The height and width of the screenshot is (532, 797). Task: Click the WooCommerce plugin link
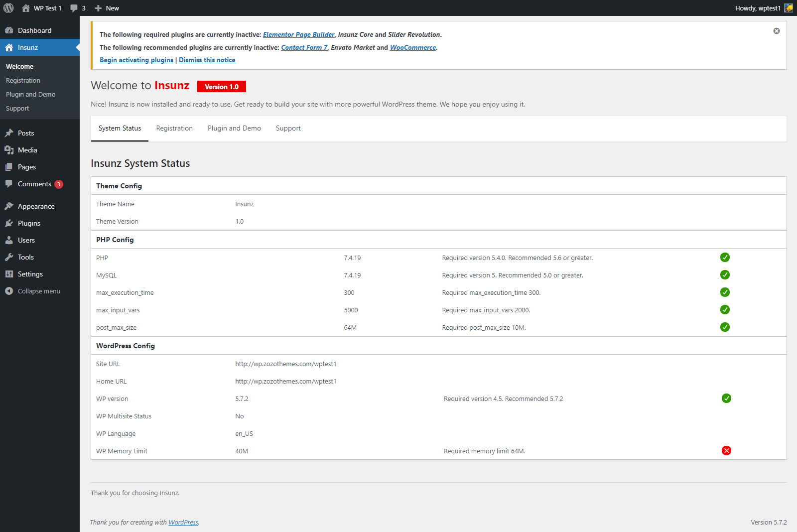[x=413, y=48]
